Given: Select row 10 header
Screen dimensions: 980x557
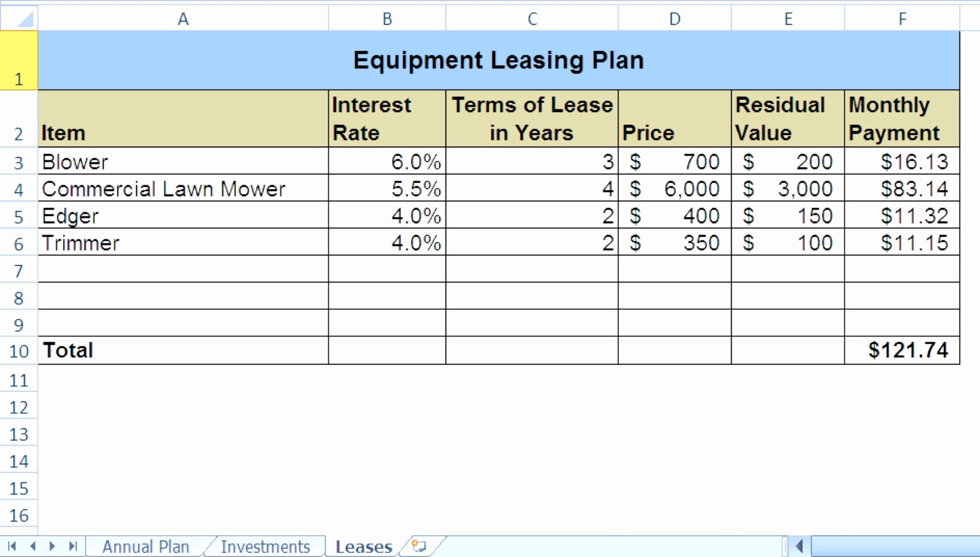Looking at the screenshot, I should click(x=18, y=350).
